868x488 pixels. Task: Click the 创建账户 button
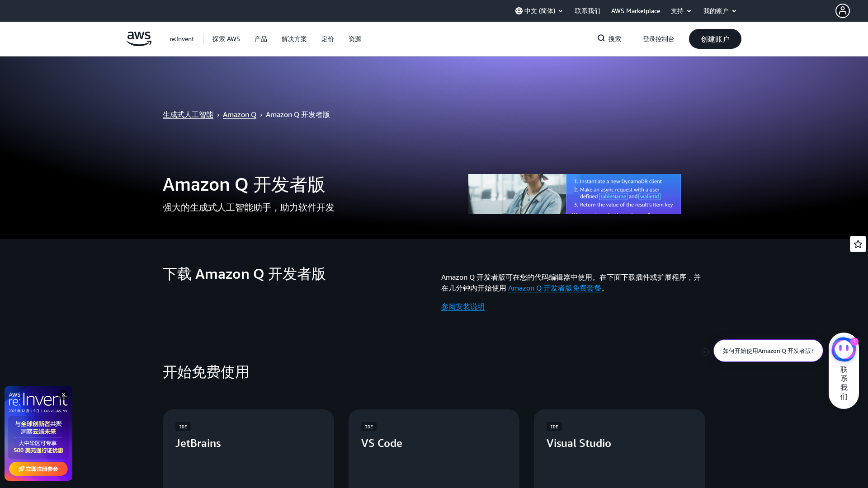click(x=715, y=39)
